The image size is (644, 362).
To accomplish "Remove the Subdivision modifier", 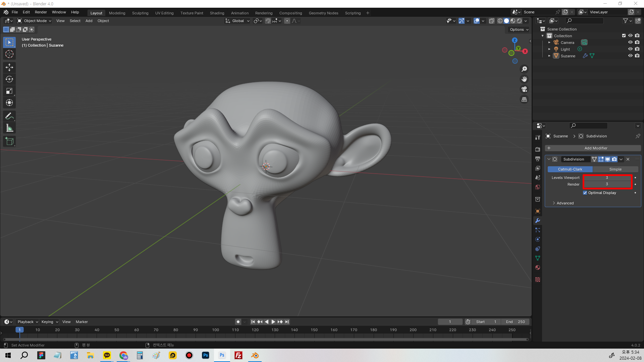I will pos(628,159).
